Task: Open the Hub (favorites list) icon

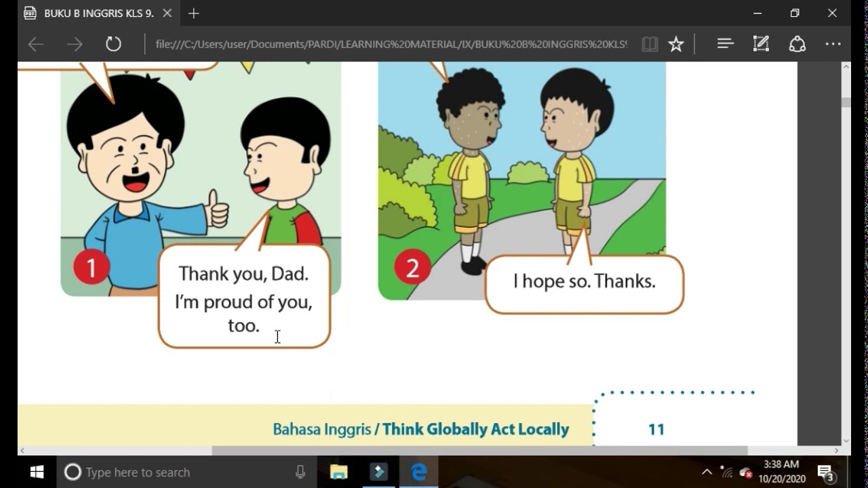Action: click(x=726, y=44)
